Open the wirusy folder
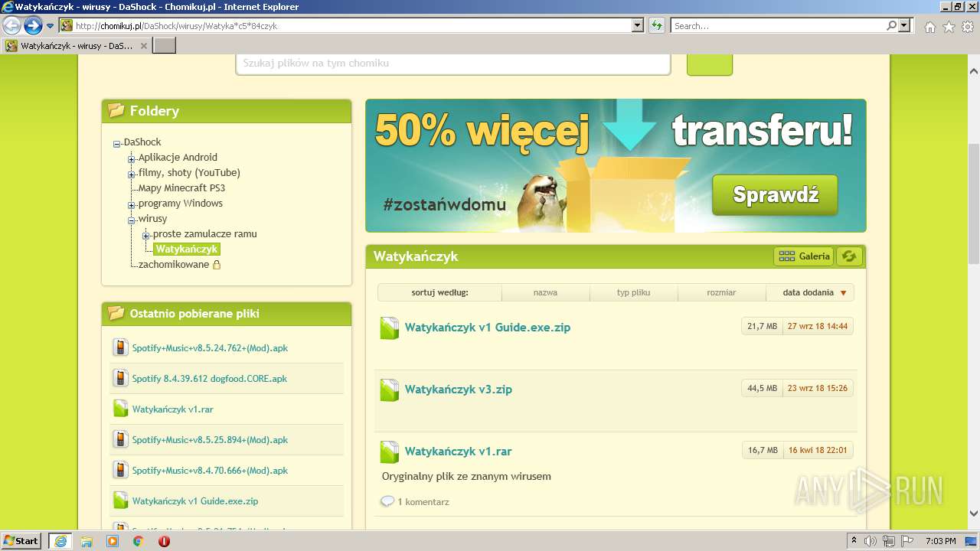Screen dimensions: 980x551 tap(152, 218)
